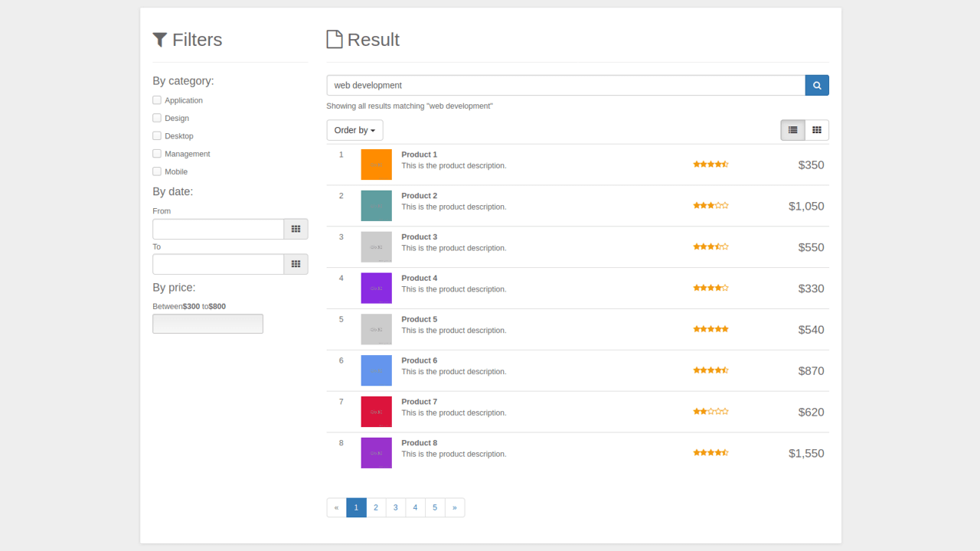This screenshot has width=980, height=551.
Task: Click the Result document icon
Action: coord(334,38)
